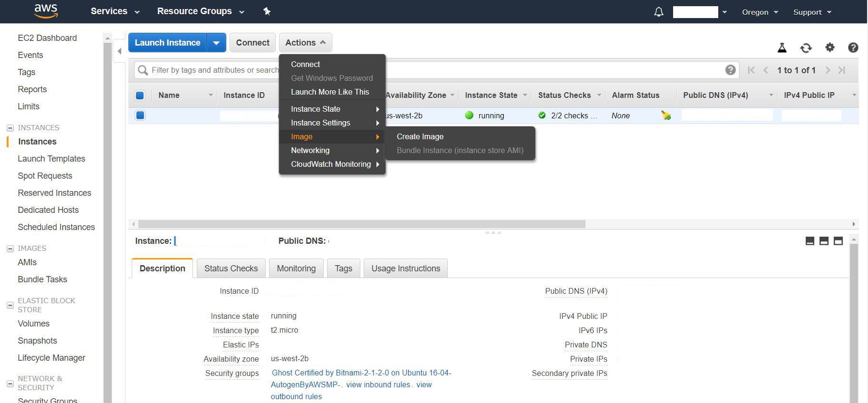This screenshot has height=403, width=868.
Task: Toggle the select-all instances checkbox
Action: click(140, 95)
